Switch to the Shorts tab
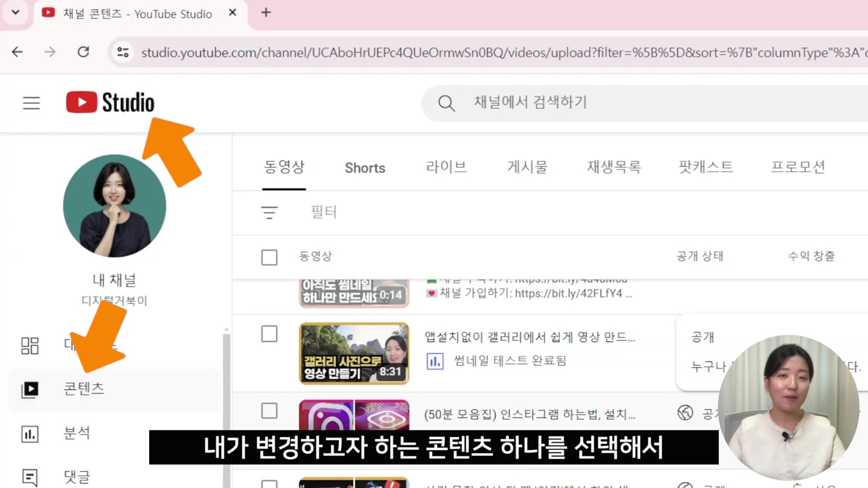Image resolution: width=868 pixels, height=488 pixels. pyautogui.click(x=365, y=168)
